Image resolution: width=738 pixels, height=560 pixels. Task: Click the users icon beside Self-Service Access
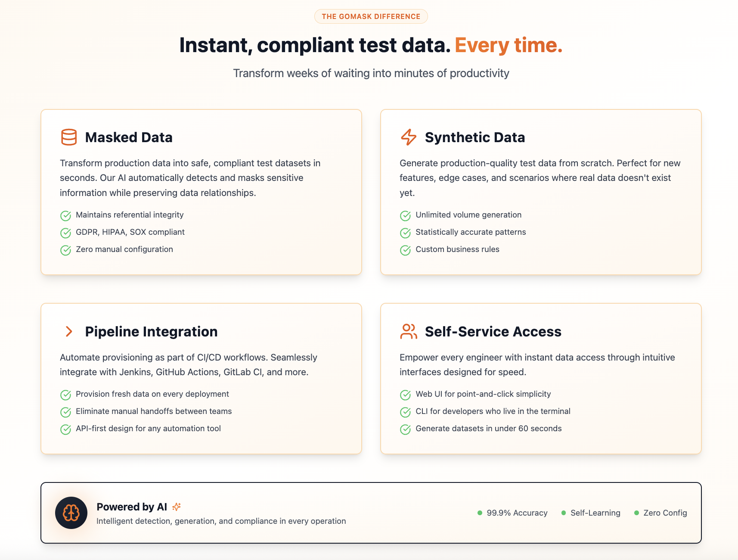(409, 331)
